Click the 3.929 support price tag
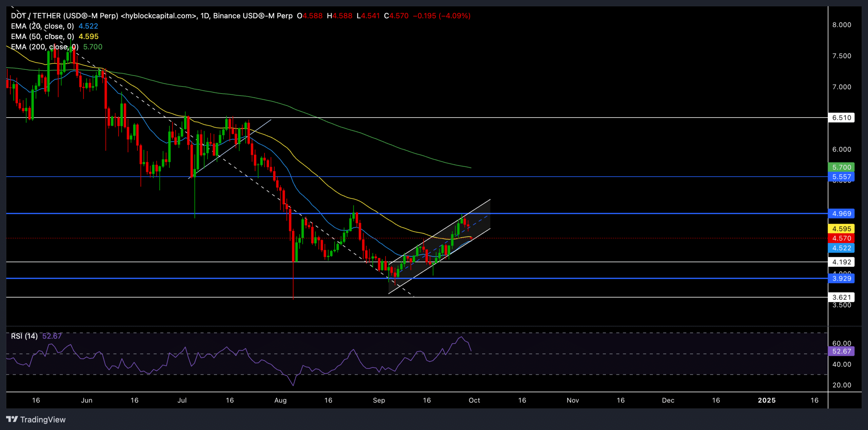868x430 pixels. (x=841, y=279)
